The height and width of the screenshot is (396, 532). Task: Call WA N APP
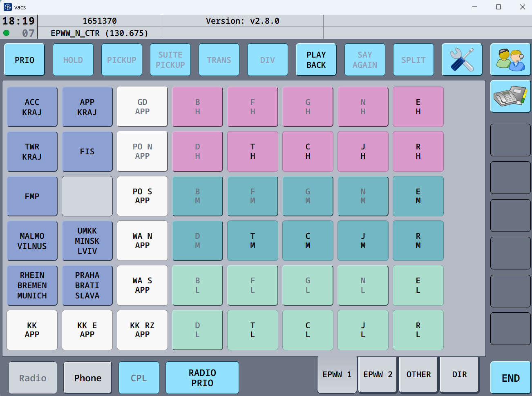pyautogui.click(x=143, y=241)
